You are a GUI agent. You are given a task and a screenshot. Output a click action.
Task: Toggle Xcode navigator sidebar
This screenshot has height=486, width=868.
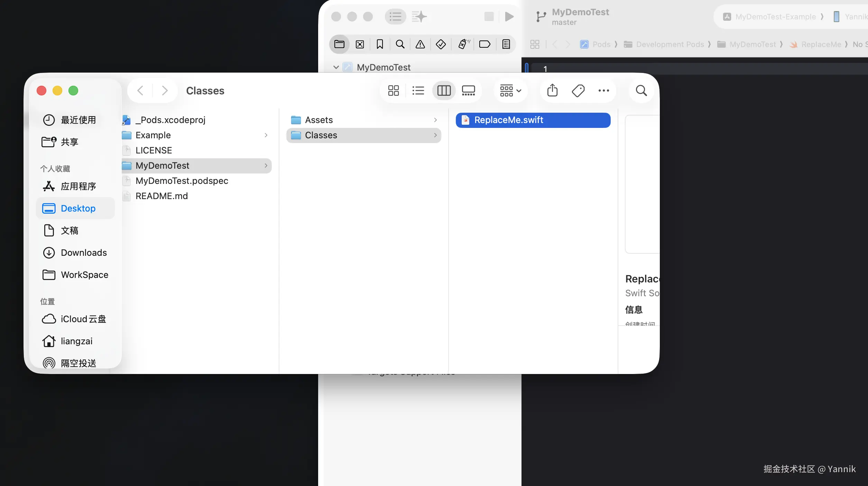(395, 17)
